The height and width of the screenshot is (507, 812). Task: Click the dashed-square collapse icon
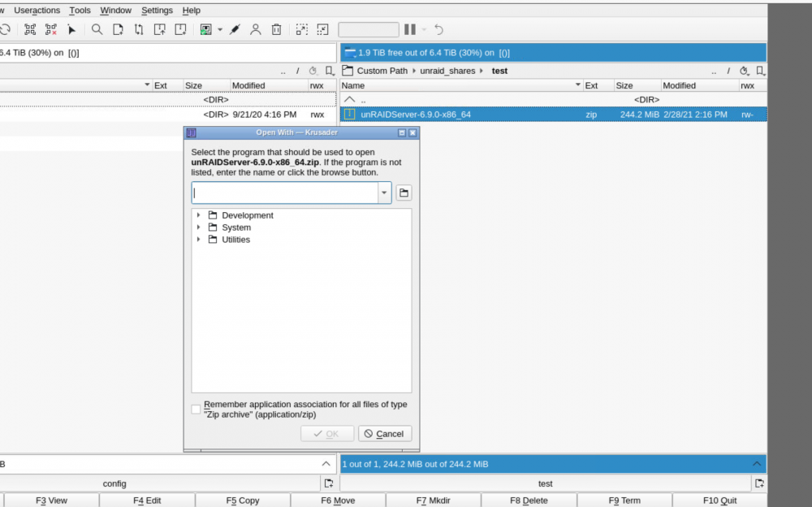tap(322, 29)
